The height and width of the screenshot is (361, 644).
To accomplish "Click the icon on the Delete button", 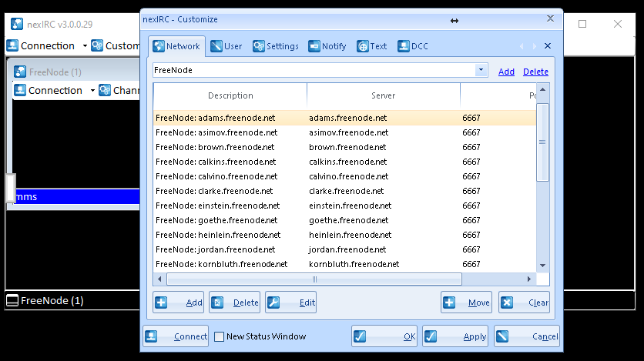I will click(217, 303).
